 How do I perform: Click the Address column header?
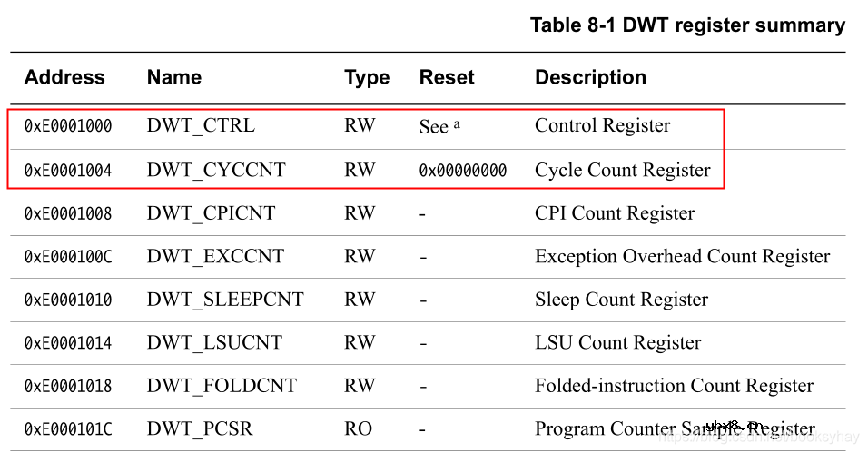[64, 78]
